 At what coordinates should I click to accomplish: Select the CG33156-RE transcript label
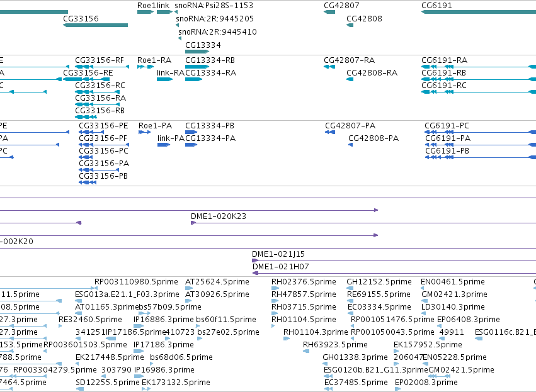(88, 73)
